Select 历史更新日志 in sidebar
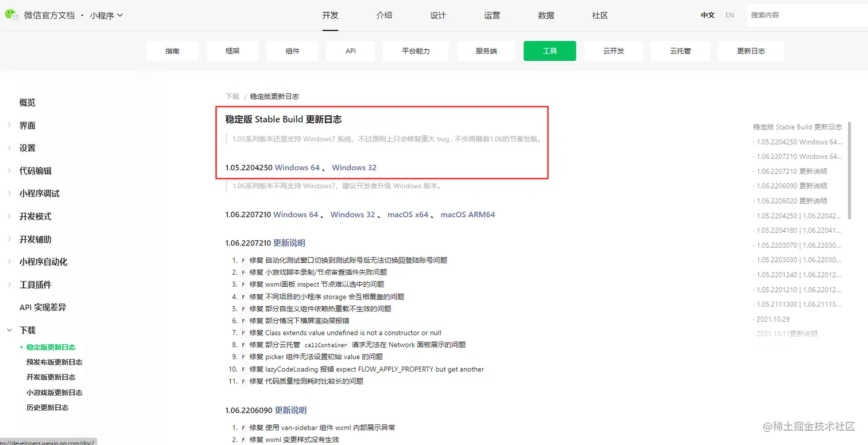Image resolution: width=868 pixels, height=445 pixels. 48,408
